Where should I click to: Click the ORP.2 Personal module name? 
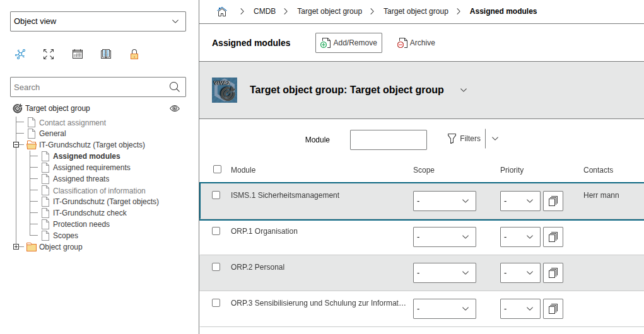(257, 267)
